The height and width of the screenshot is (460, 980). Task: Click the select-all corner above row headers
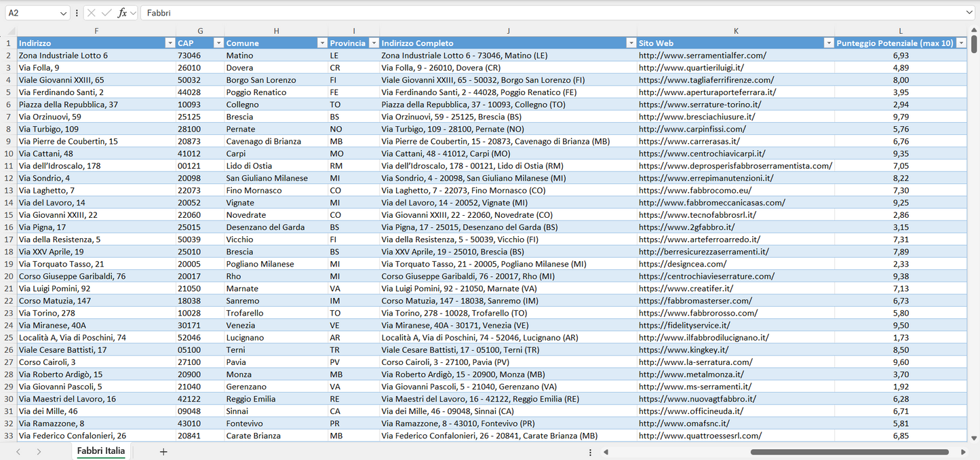pos(9,31)
